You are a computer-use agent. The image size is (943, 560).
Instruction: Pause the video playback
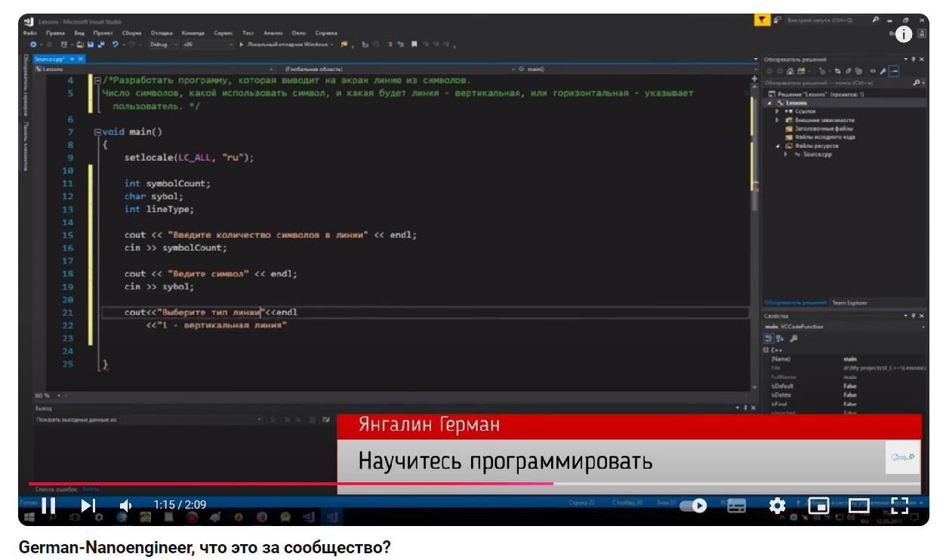[48, 505]
